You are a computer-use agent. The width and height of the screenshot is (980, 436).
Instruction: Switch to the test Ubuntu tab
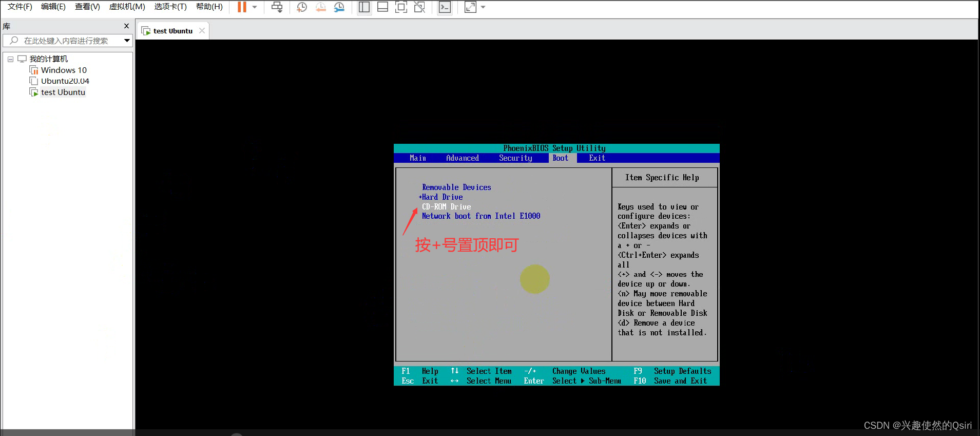[173, 31]
